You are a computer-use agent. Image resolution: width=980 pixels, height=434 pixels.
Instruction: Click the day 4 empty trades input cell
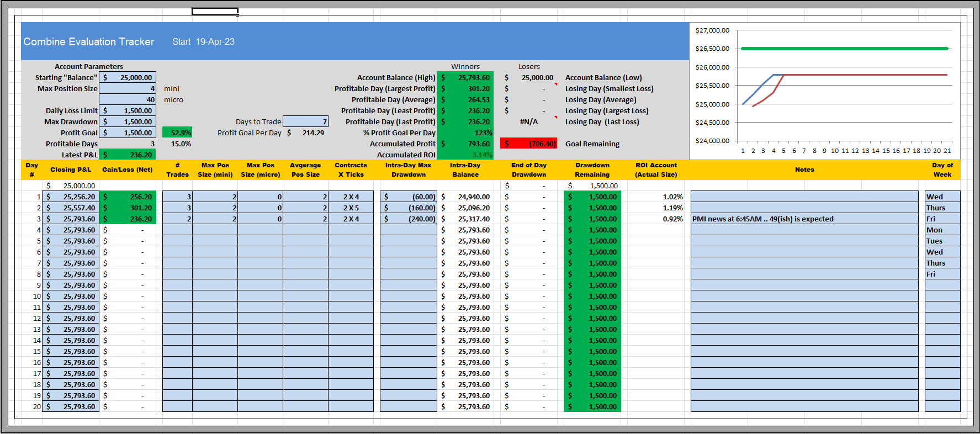pos(177,230)
